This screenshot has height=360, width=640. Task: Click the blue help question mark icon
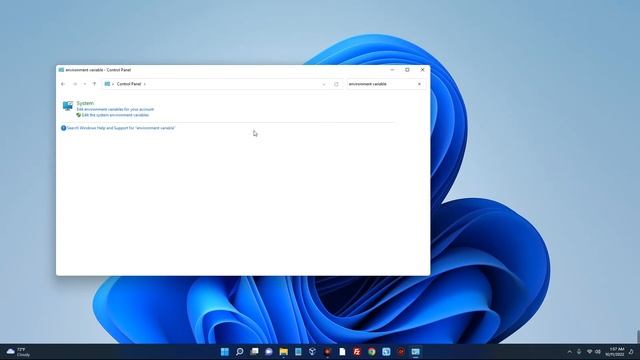(63, 128)
